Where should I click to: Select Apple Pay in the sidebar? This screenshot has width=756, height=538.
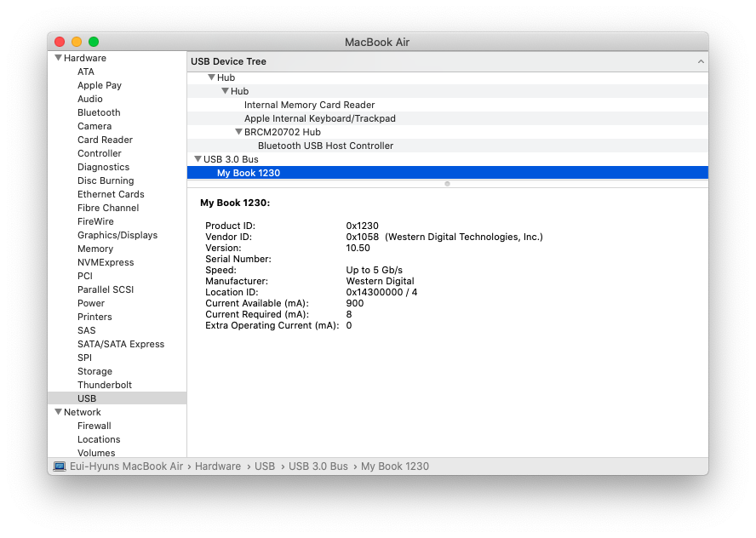point(100,85)
